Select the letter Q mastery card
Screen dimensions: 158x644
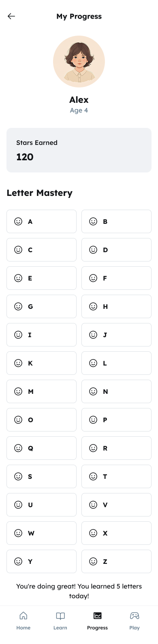[x=41, y=448]
